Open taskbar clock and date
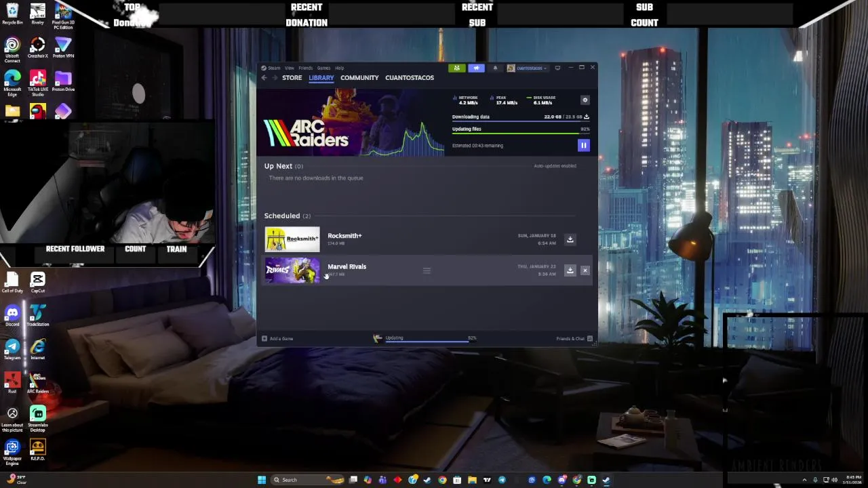The image size is (868, 488). coord(852,480)
